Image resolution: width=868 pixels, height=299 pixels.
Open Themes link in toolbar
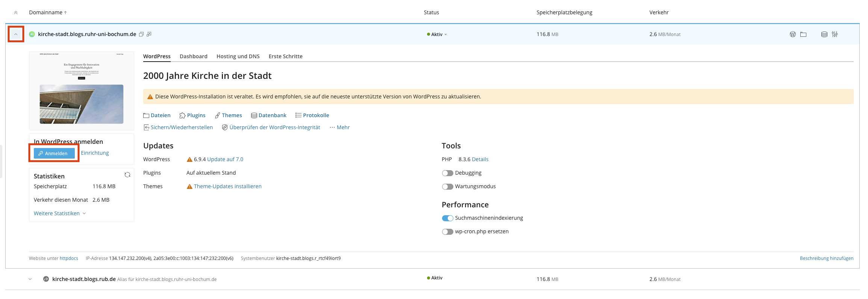228,115
